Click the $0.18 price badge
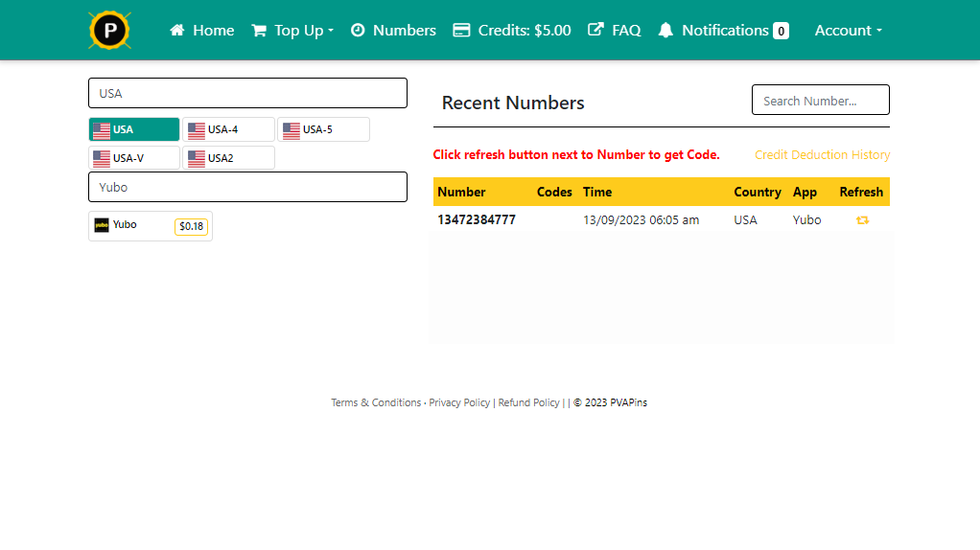 pos(191,227)
